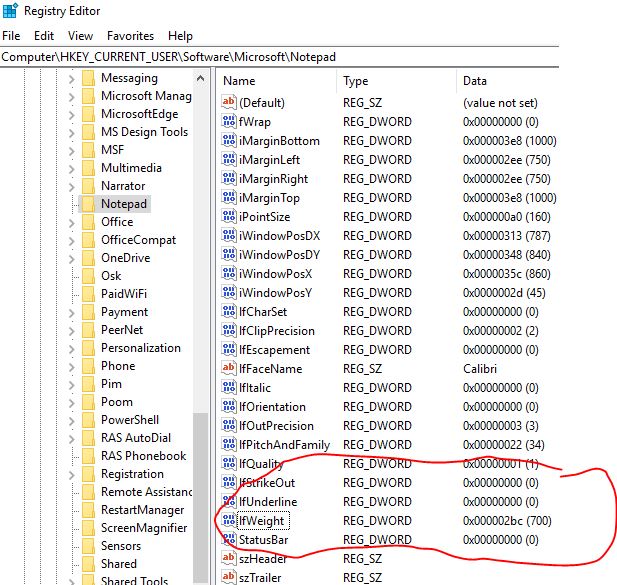
Task: Click the lfWeight value icon
Action: pyautogui.click(x=229, y=520)
